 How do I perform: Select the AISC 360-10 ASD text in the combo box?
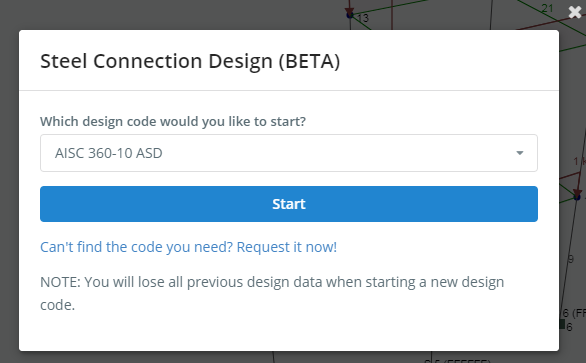[109, 153]
